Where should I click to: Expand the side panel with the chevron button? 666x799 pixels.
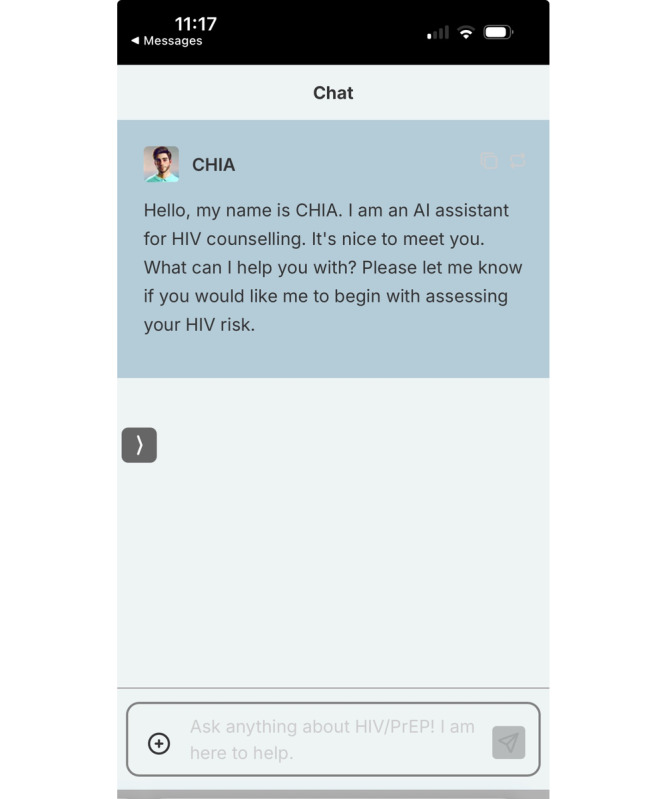coord(139,445)
